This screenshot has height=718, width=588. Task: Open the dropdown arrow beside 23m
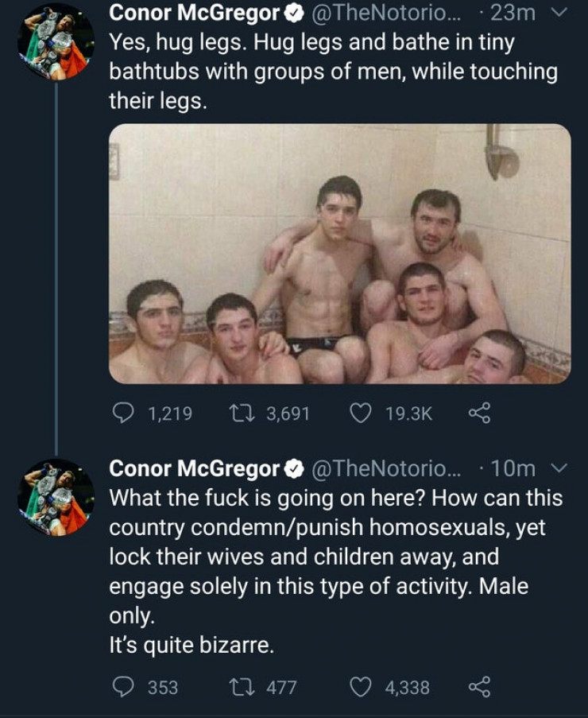tap(560, 13)
